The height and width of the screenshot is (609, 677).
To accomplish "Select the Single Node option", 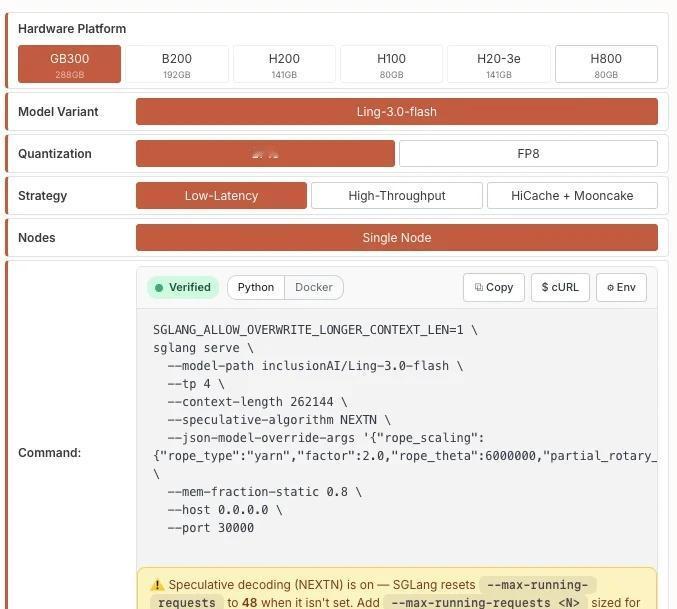I will [397, 237].
